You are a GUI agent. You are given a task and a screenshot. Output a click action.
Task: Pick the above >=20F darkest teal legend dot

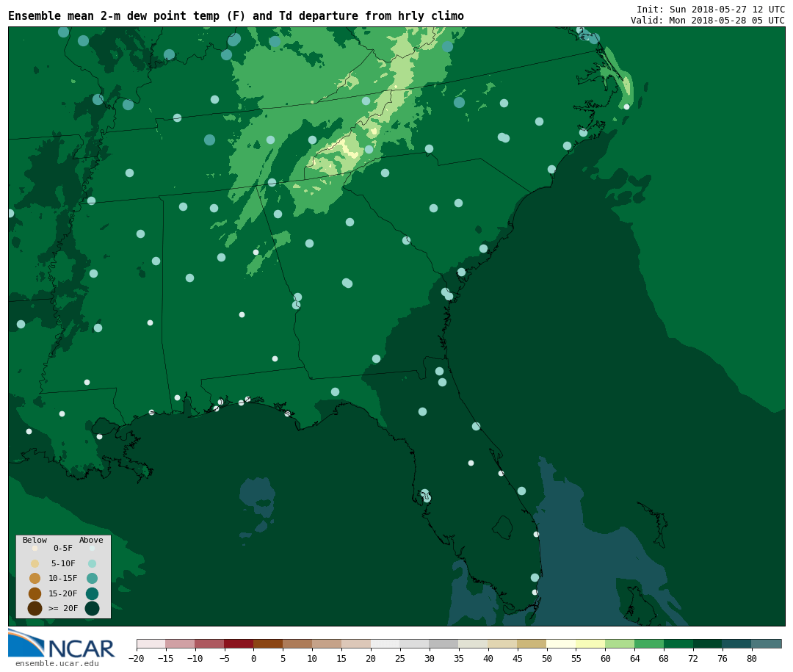point(92,608)
